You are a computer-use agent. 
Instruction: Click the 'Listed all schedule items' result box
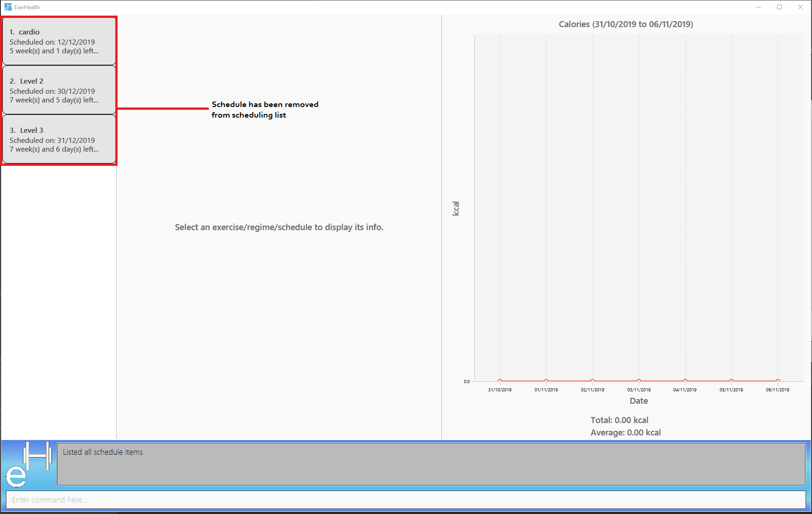click(x=431, y=464)
